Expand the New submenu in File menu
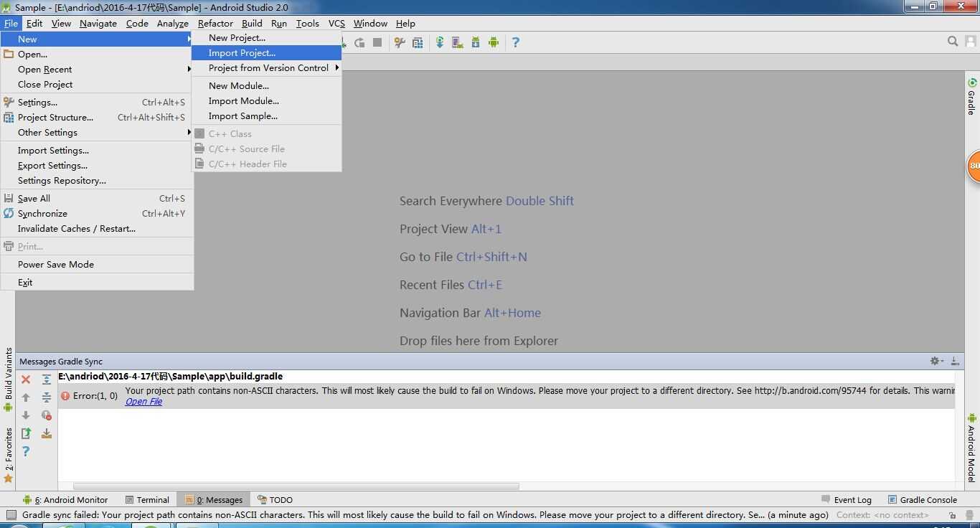This screenshot has width=980, height=528. tap(97, 39)
